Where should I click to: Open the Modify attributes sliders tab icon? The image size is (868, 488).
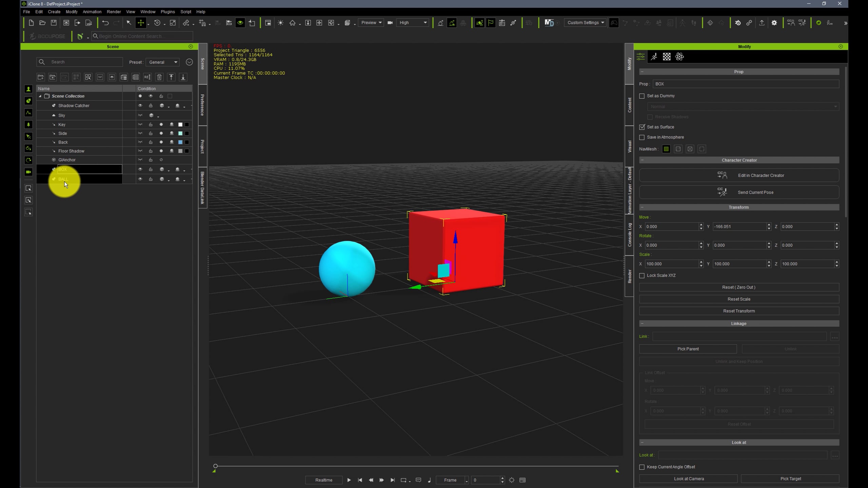coord(640,57)
